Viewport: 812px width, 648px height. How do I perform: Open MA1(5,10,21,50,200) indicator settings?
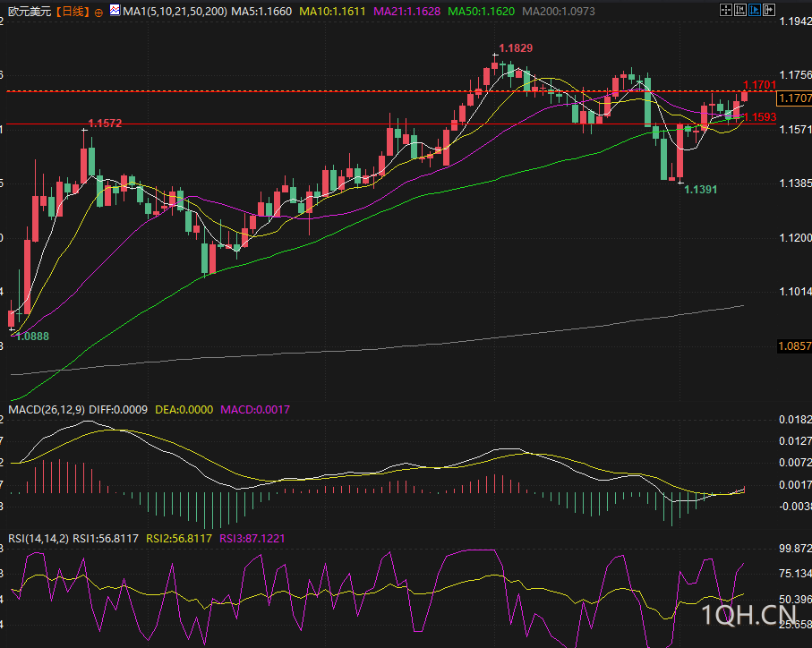point(175,12)
